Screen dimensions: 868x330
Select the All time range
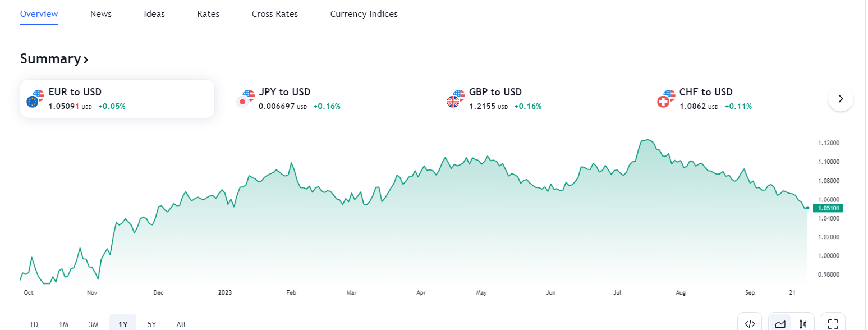click(181, 324)
